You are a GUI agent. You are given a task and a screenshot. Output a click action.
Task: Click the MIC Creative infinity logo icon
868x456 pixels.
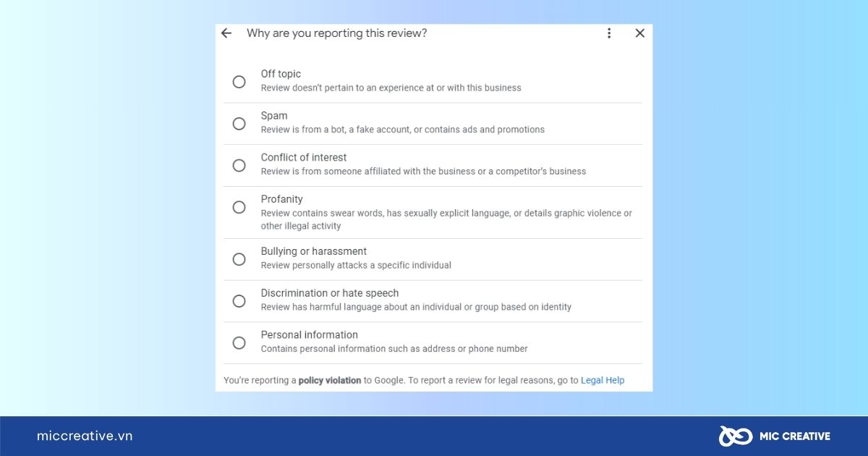pos(735,436)
